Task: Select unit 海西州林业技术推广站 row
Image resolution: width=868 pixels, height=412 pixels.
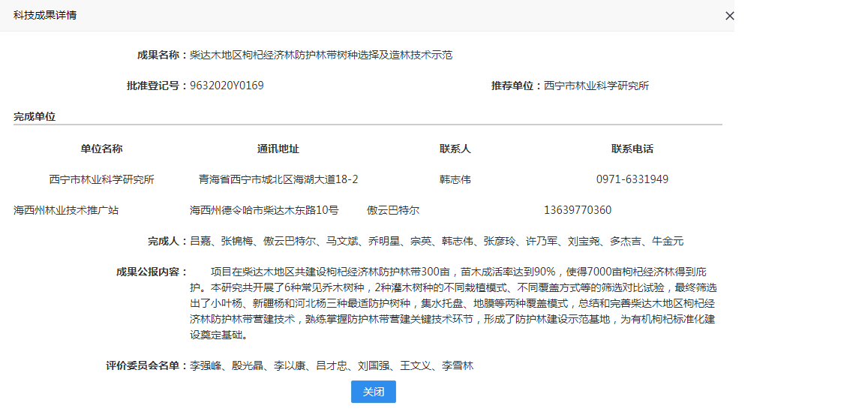Action: (66, 210)
